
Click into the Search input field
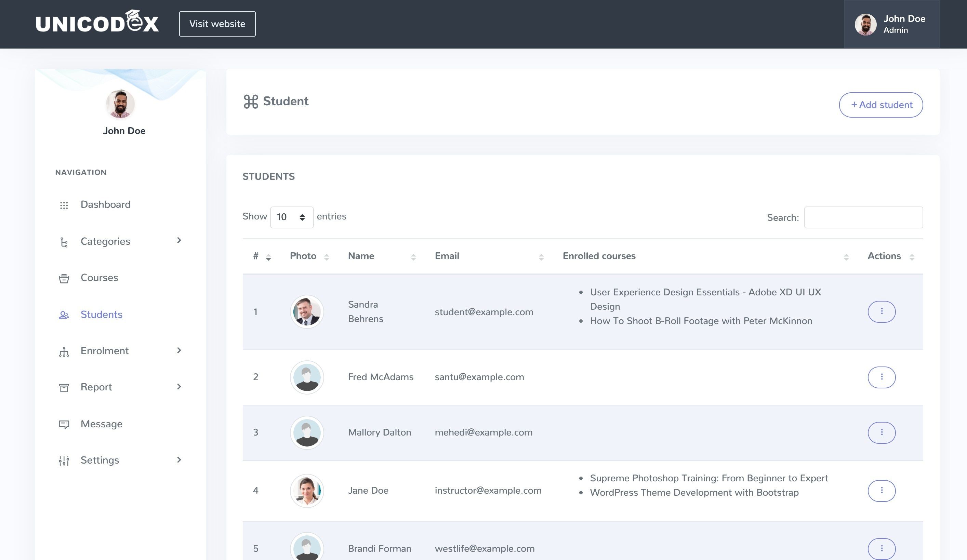click(863, 217)
